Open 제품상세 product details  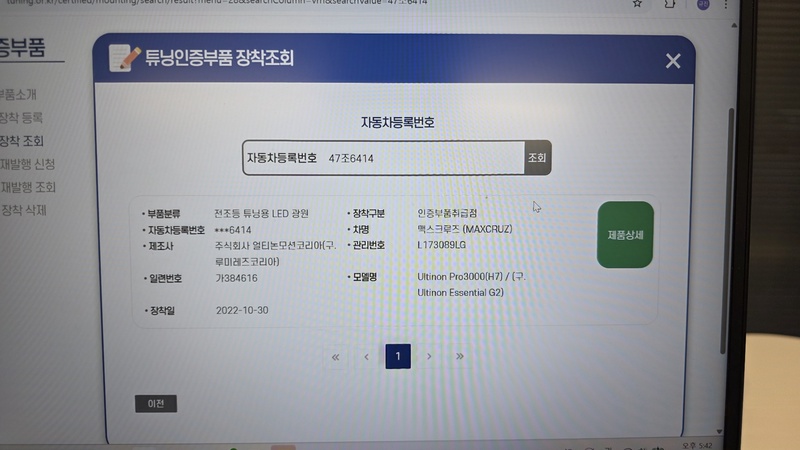click(625, 235)
